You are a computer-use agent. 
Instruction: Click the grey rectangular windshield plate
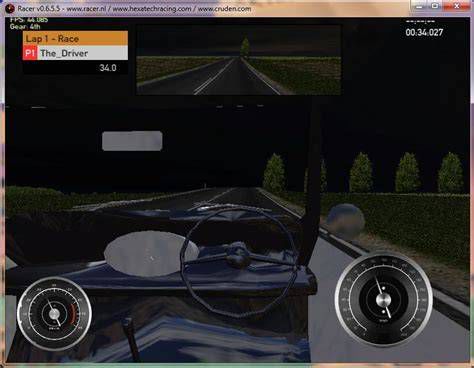(132, 141)
